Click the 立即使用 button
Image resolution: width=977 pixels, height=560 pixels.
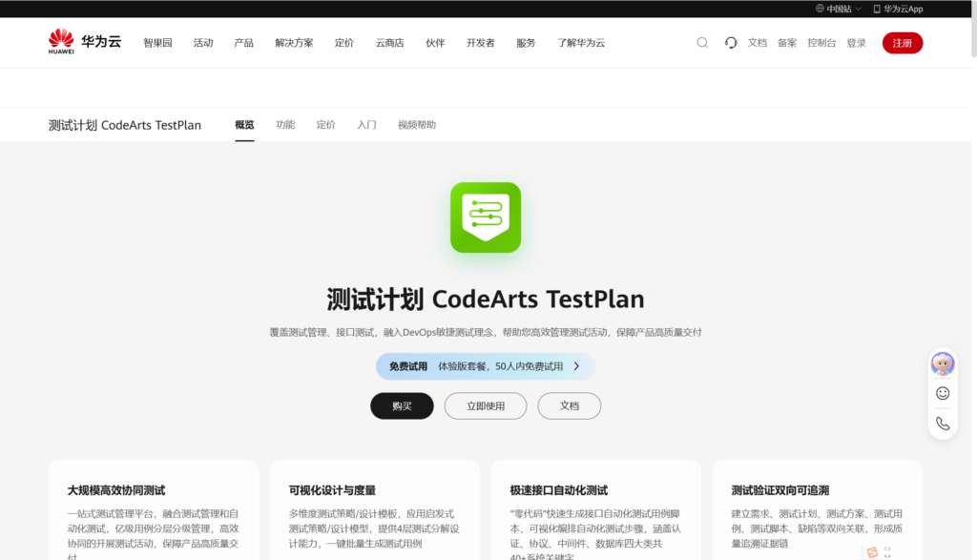[x=486, y=406]
